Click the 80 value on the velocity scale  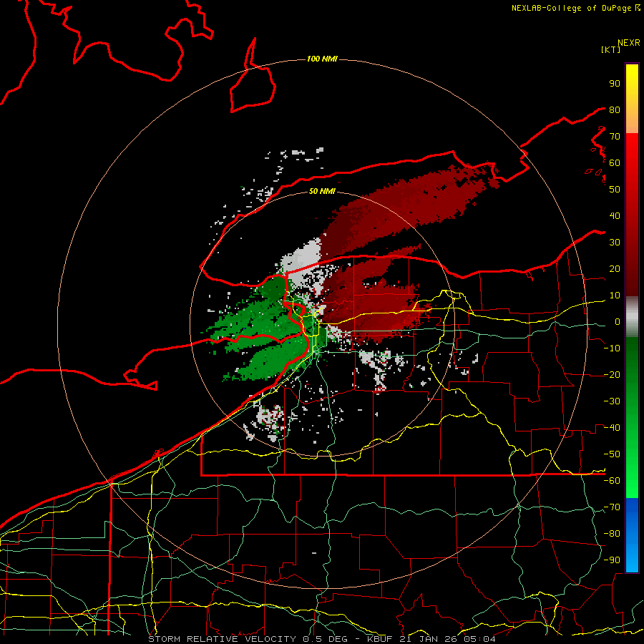pyautogui.click(x=615, y=109)
